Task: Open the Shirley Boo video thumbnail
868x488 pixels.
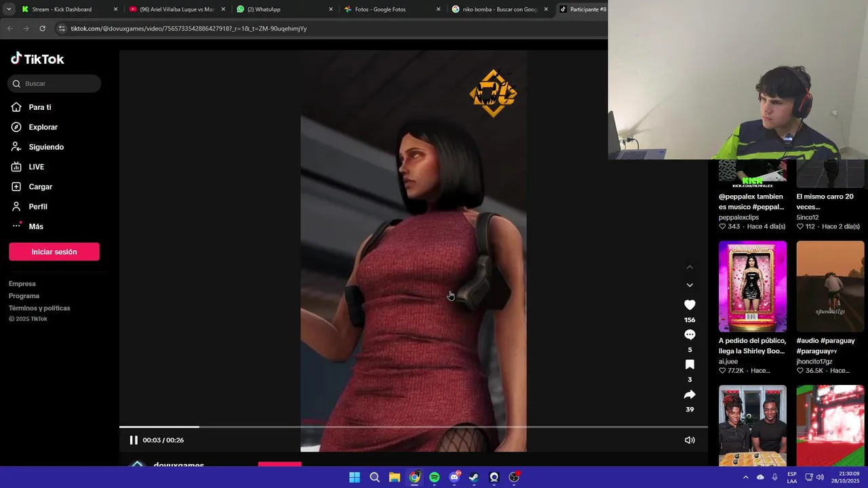Action: (753, 286)
